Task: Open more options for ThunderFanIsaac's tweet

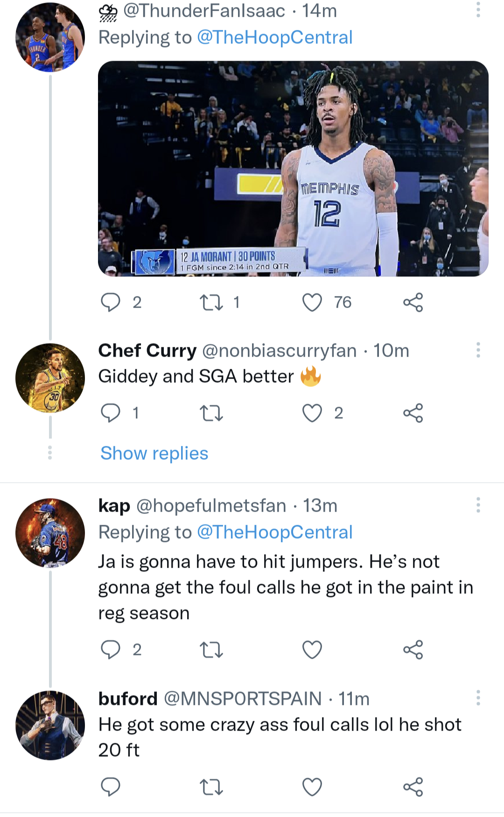Action: tap(478, 10)
